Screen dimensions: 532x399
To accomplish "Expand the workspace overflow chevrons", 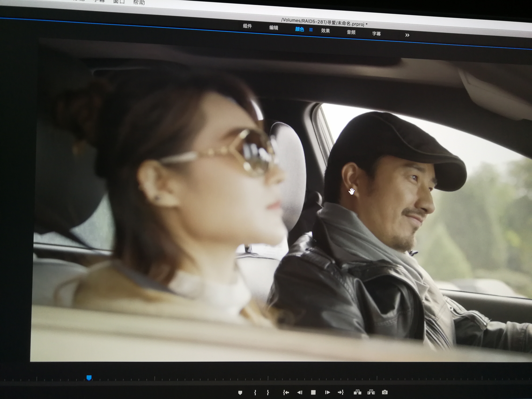I will [407, 35].
